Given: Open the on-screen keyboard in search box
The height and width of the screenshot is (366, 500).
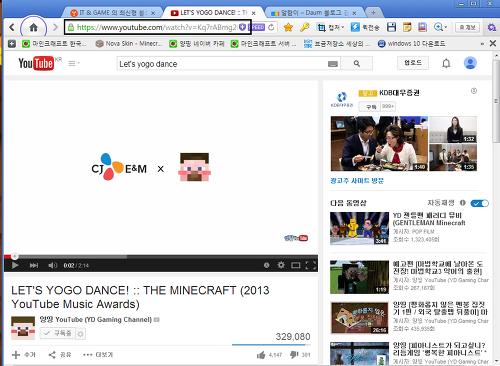Looking at the screenshot, I should 333,64.
